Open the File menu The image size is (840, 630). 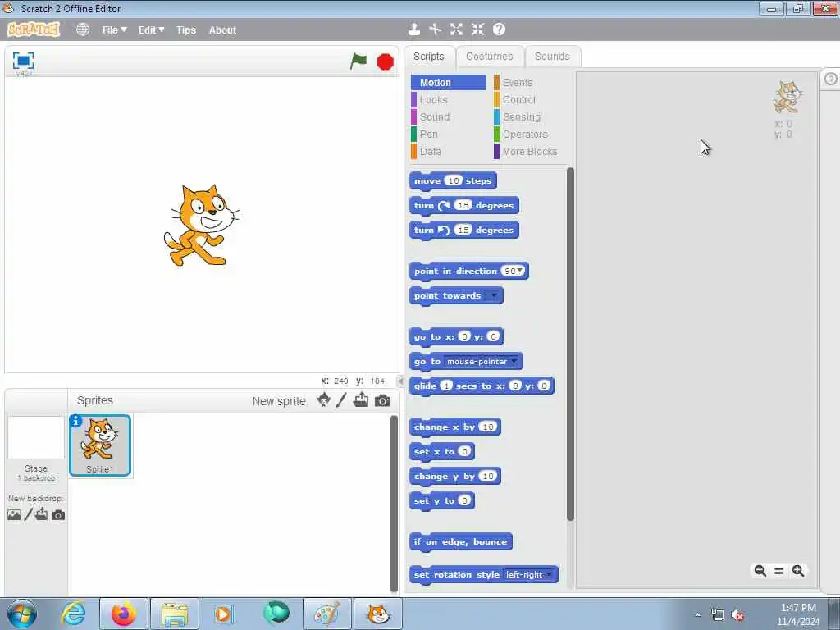114,30
